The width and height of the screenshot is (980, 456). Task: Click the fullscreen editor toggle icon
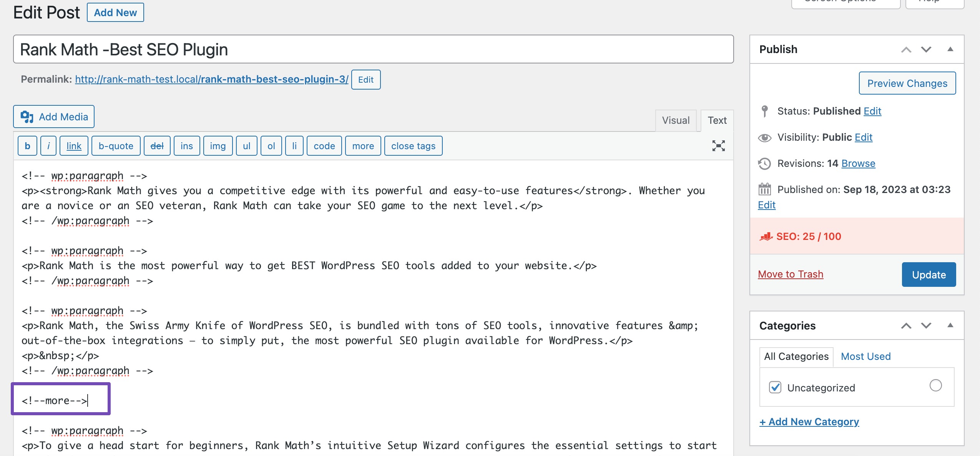point(719,145)
